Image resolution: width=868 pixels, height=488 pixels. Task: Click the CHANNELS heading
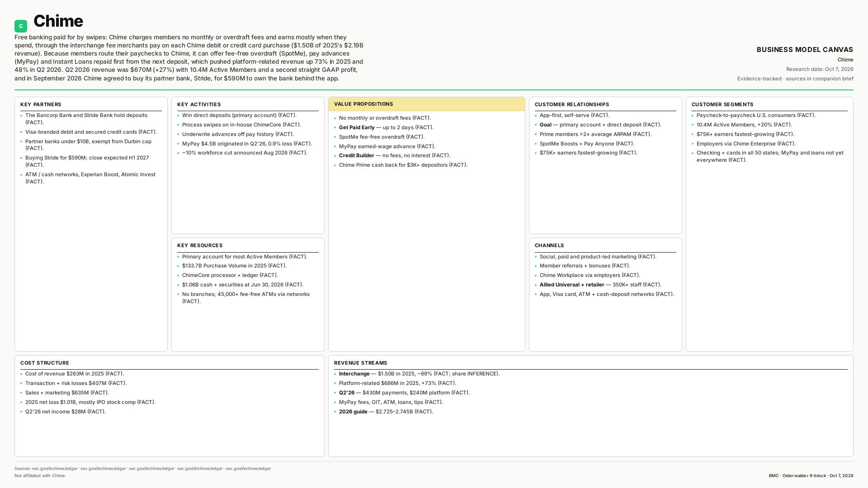[x=549, y=245]
